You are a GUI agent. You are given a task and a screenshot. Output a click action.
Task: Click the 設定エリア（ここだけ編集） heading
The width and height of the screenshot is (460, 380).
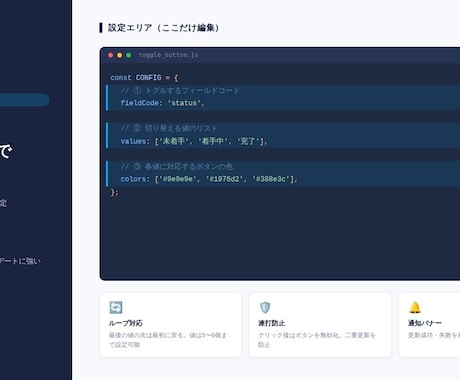[x=163, y=28]
